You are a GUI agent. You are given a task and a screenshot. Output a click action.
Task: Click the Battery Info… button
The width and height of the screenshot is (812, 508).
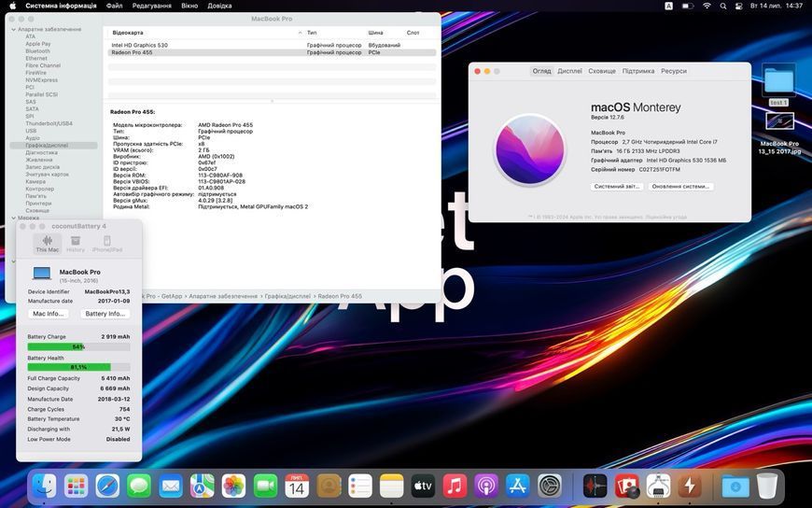tap(105, 314)
